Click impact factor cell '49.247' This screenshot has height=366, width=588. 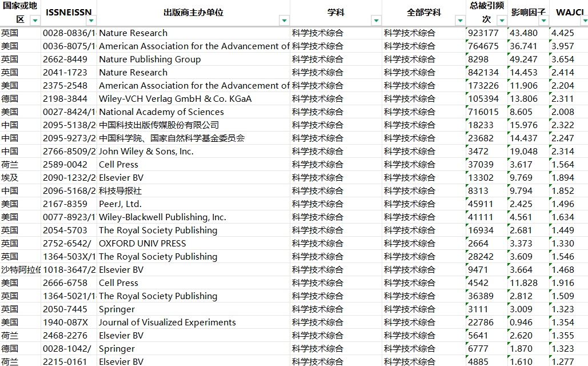529,59
